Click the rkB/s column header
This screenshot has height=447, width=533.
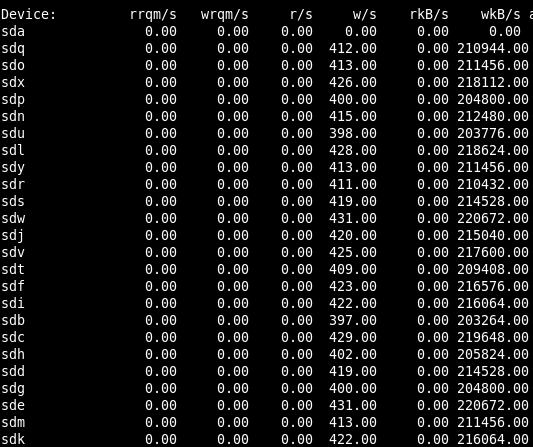point(429,15)
